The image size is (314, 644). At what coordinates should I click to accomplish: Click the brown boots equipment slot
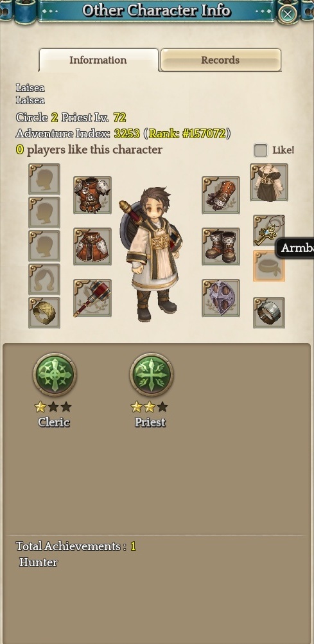(221, 246)
